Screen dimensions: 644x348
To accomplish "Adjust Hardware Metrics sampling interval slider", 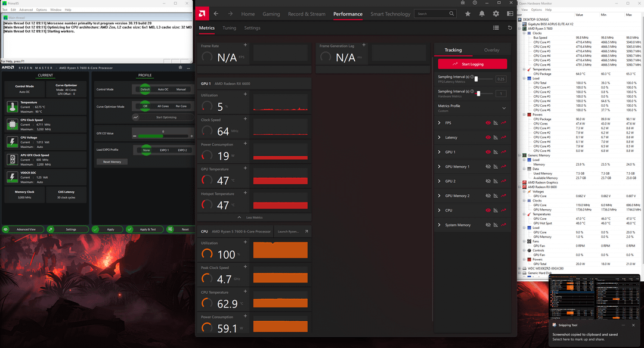I will pos(478,94).
